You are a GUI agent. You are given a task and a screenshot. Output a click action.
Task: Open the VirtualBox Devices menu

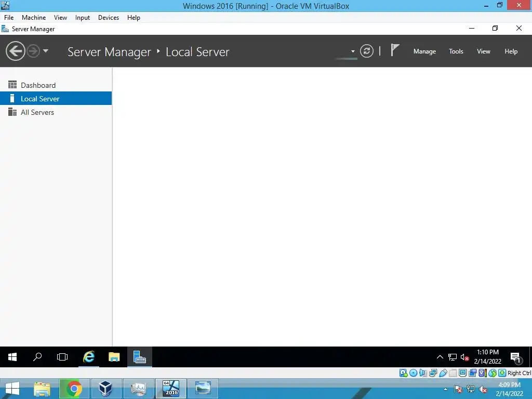(x=109, y=18)
